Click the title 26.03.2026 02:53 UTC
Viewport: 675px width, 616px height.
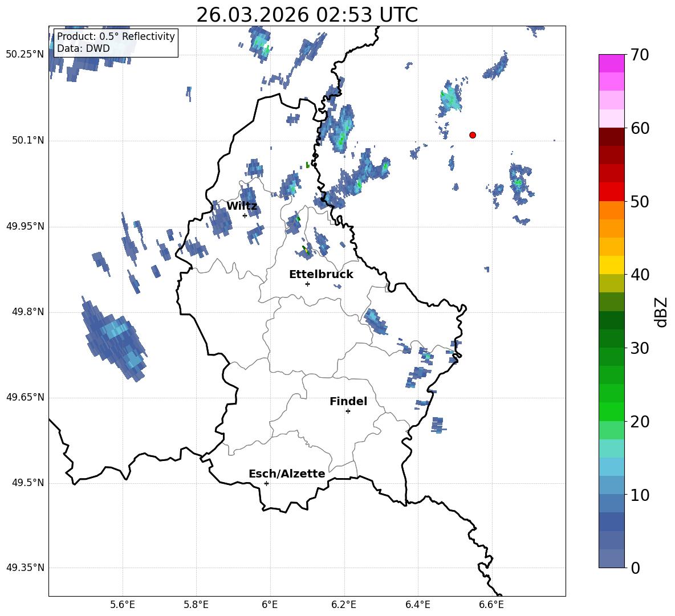coord(307,15)
